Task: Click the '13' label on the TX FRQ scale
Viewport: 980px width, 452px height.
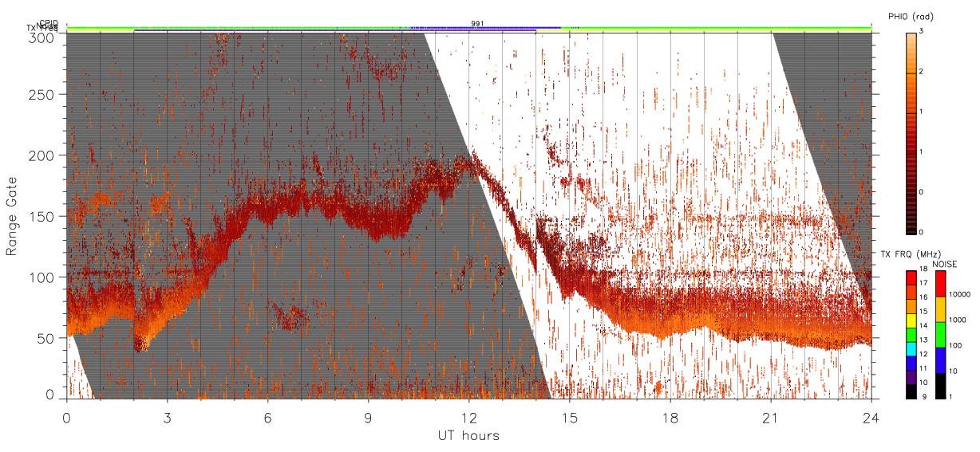Action: tap(923, 340)
